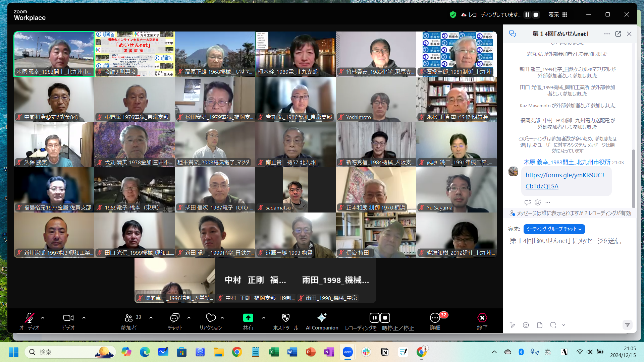Open Excel from the taskbar
Screen dimensions: 644x362
[274, 352]
